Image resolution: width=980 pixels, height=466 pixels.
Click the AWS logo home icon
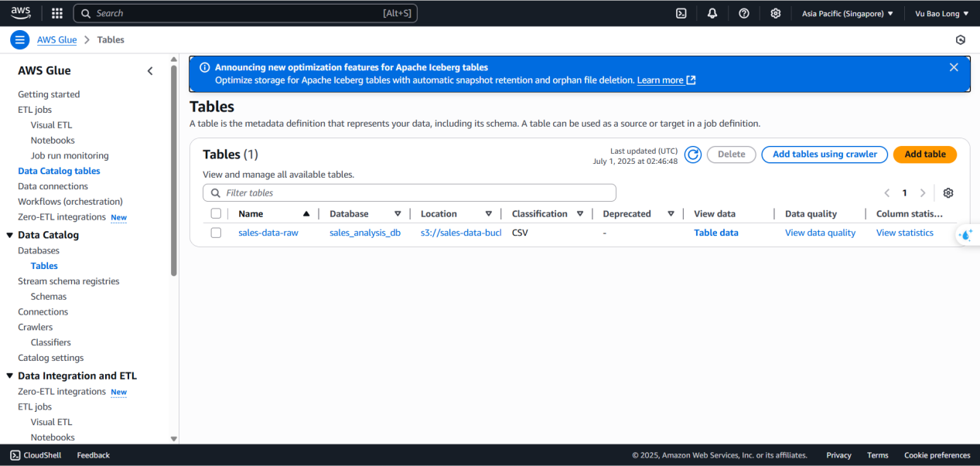[x=21, y=12]
